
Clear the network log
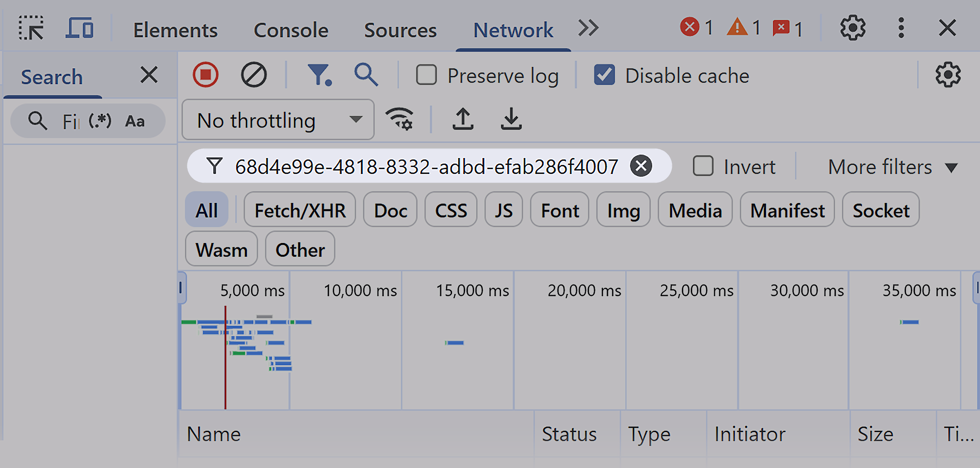[x=253, y=74]
